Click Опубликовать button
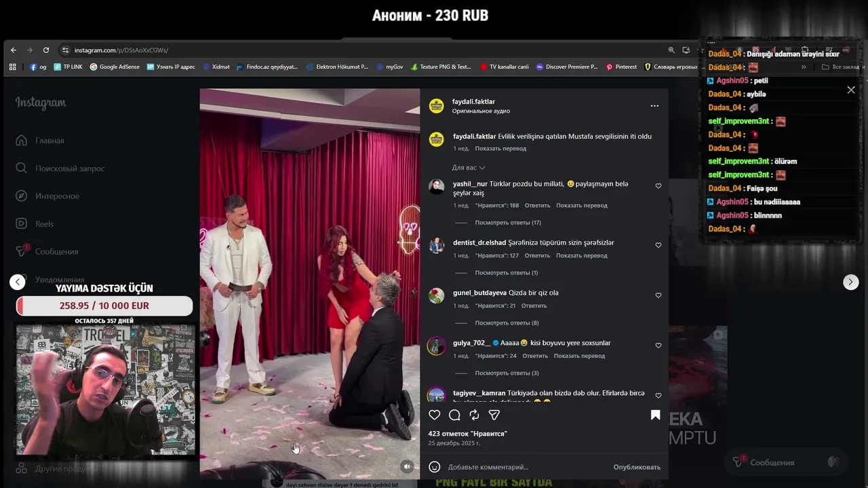 (x=637, y=467)
